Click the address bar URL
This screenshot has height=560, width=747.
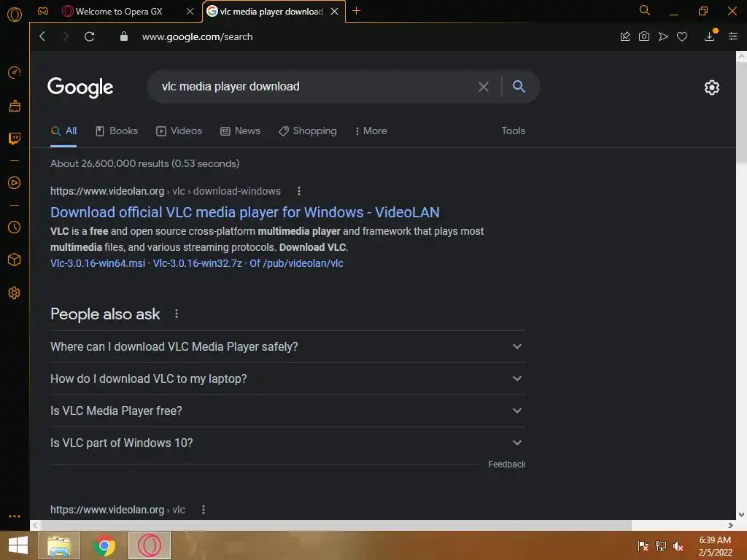[x=197, y=36]
